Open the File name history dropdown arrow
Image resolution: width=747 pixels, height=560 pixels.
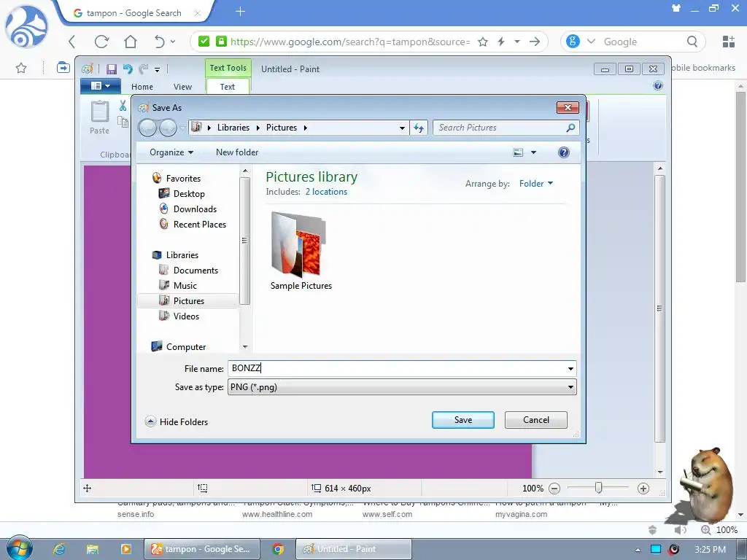point(570,368)
